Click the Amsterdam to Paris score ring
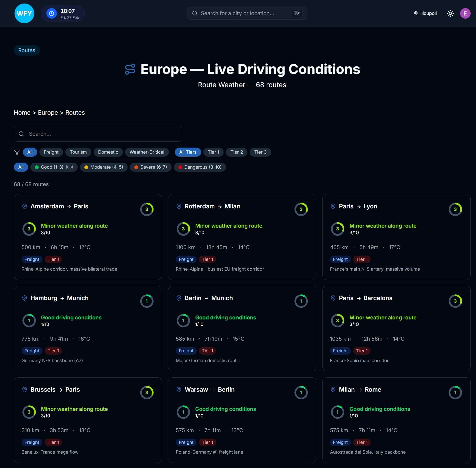 point(147,209)
